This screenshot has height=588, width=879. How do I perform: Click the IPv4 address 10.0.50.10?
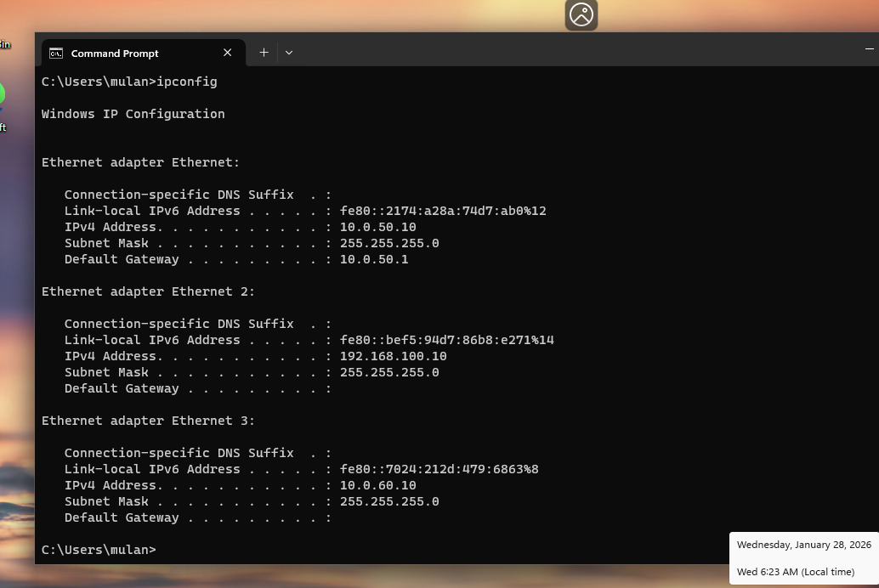pyautogui.click(x=377, y=227)
